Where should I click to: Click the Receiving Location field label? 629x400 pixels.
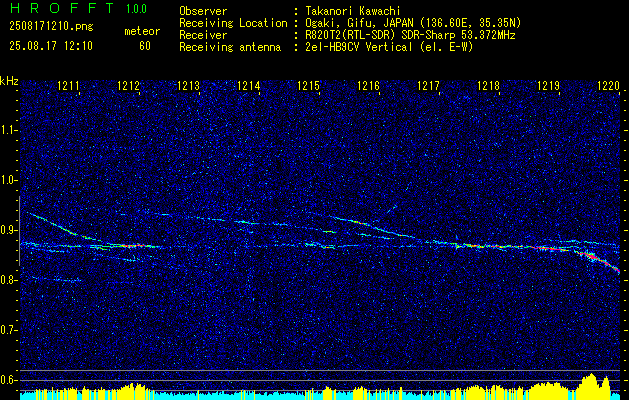(233, 23)
